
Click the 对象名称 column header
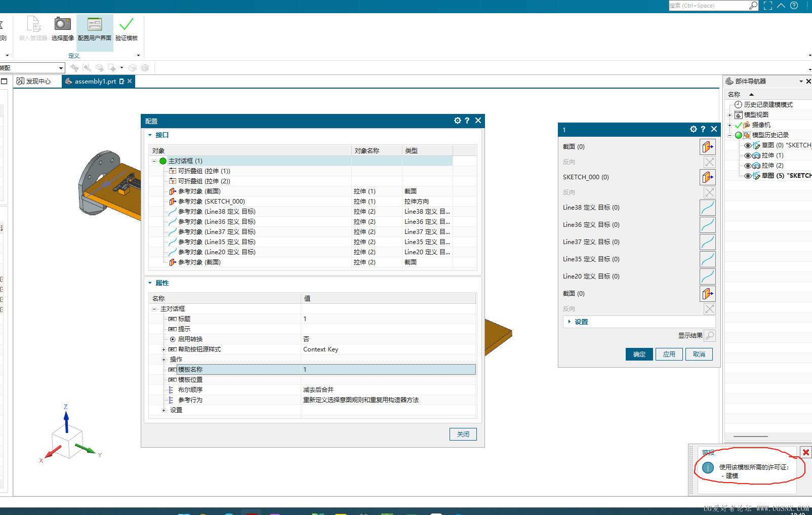tap(377, 150)
